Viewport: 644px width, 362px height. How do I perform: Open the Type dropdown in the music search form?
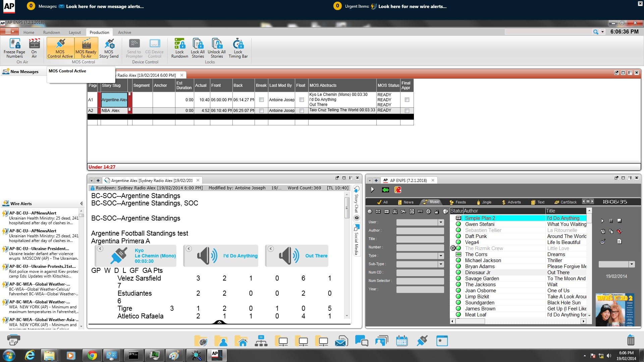pyautogui.click(x=440, y=255)
